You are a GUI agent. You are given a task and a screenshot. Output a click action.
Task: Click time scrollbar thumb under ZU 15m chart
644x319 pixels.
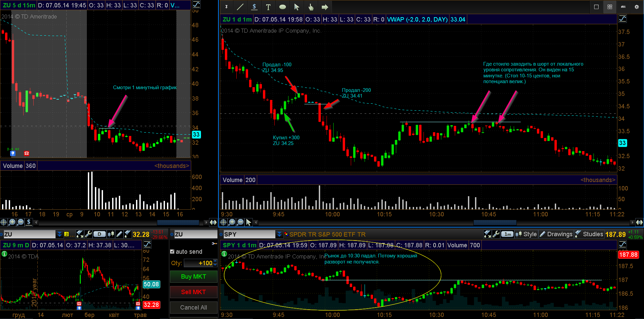click(x=178, y=222)
